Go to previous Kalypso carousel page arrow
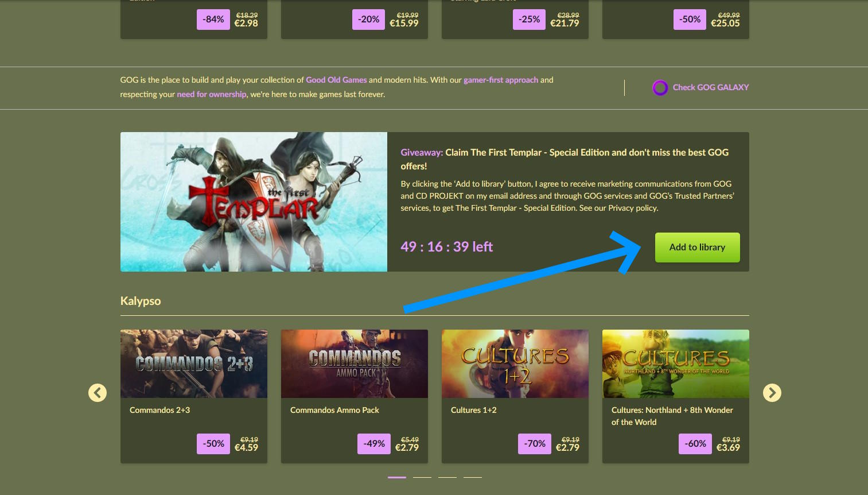This screenshot has width=868, height=495. (x=98, y=393)
